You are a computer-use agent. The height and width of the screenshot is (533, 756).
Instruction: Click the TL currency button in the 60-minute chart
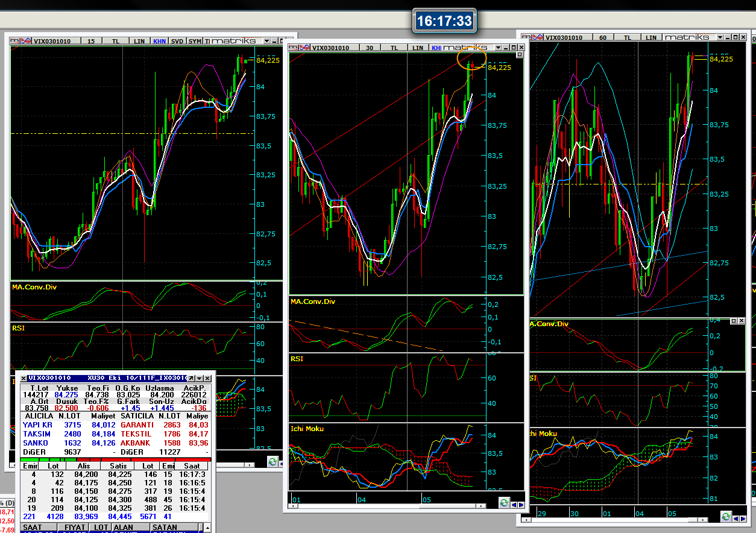click(x=628, y=37)
